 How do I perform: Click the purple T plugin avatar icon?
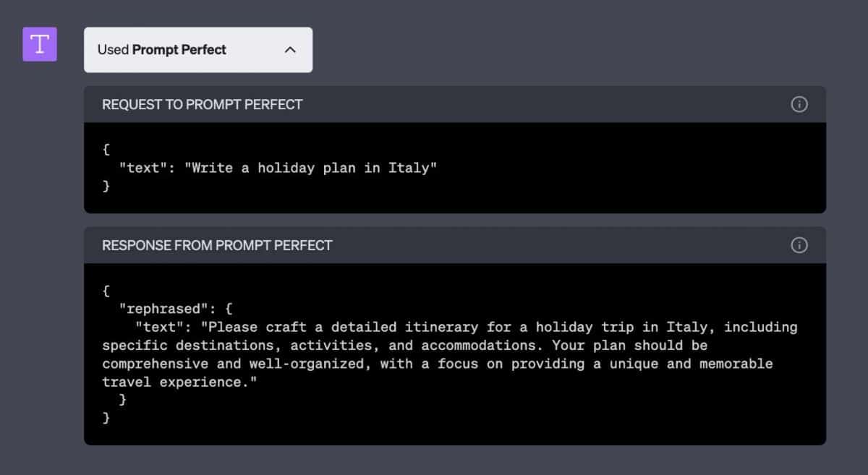point(40,44)
